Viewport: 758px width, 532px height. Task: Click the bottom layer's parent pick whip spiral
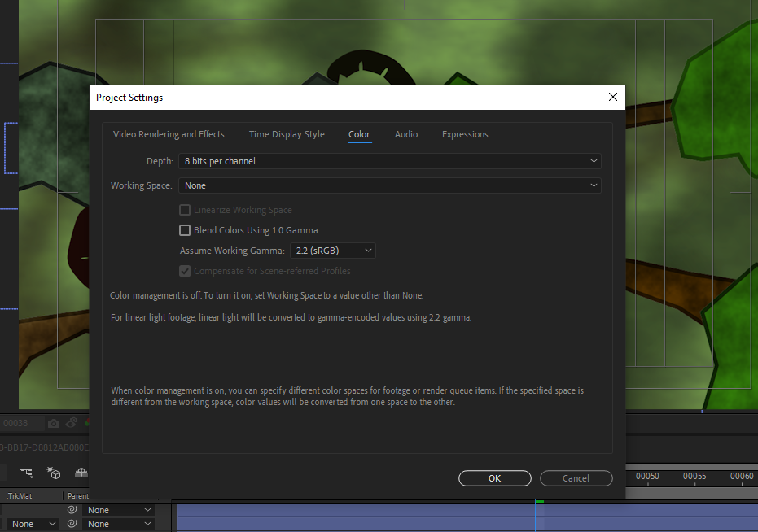pyautogui.click(x=72, y=523)
